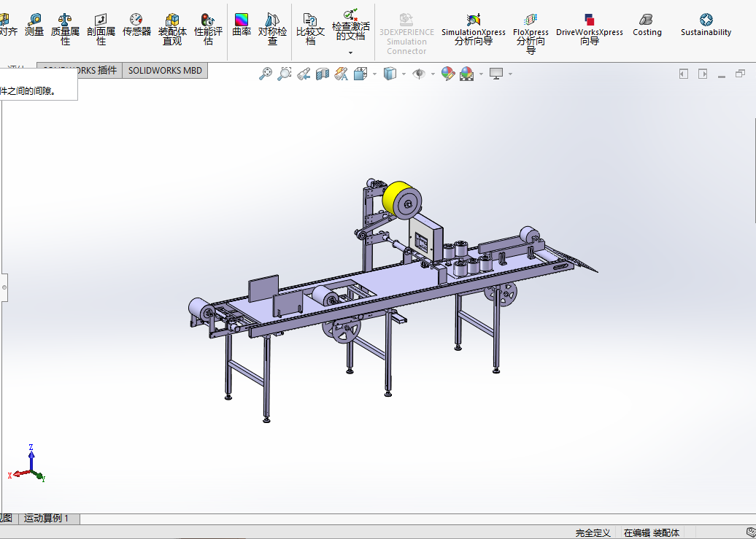The image size is (756, 539).
Task: Toggle Curvature (曲率) display
Action: pyautogui.click(x=241, y=25)
